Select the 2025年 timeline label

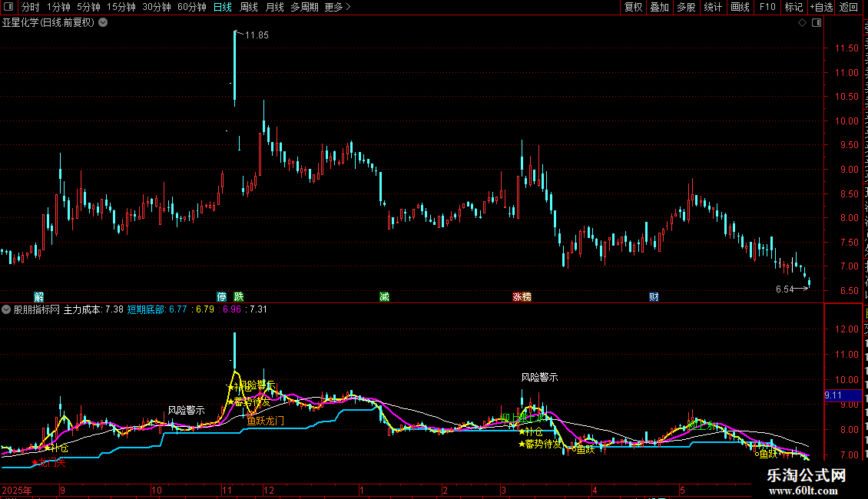point(17,491)
